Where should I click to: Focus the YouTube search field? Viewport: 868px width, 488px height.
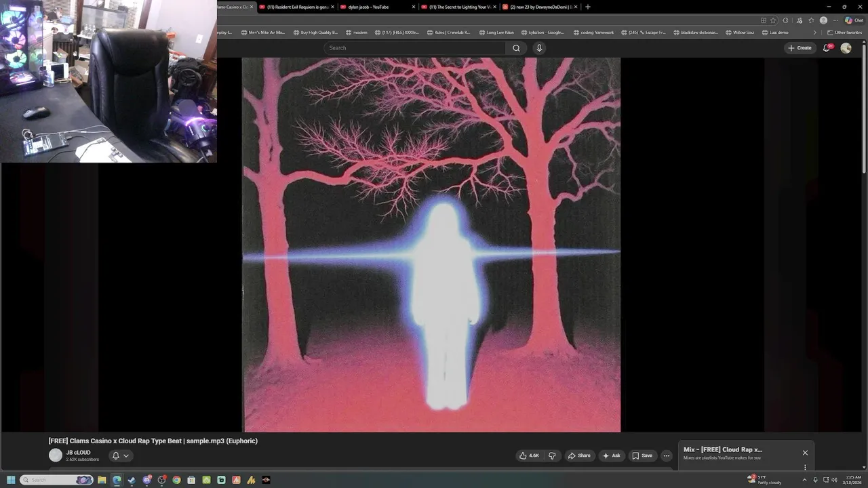414,48
